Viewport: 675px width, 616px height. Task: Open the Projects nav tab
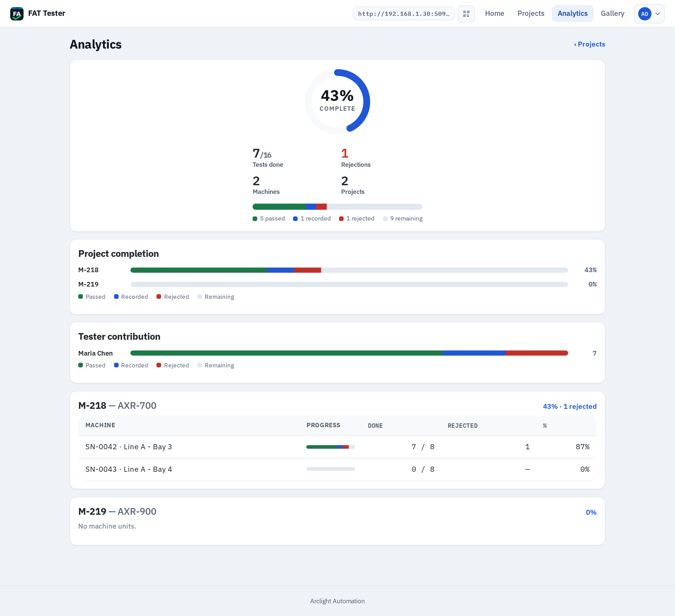pos(531,14)
